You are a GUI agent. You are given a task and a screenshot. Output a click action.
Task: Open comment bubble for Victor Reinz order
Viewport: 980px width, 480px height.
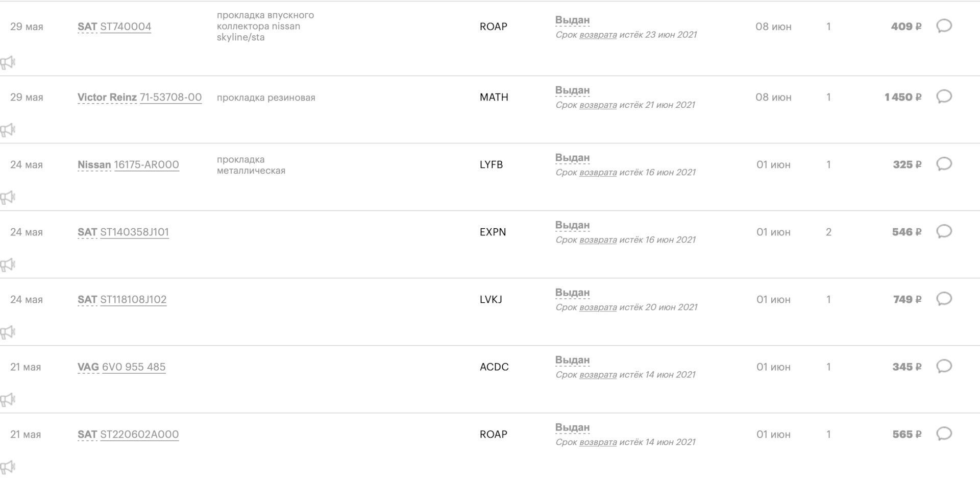[944, 97]
